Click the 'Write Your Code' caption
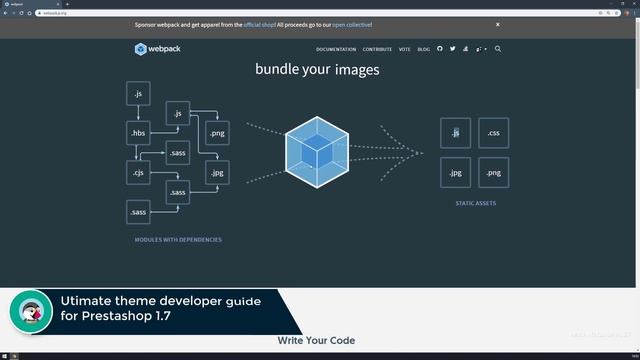This screenshot has height=360, width=640. point(316,340)
